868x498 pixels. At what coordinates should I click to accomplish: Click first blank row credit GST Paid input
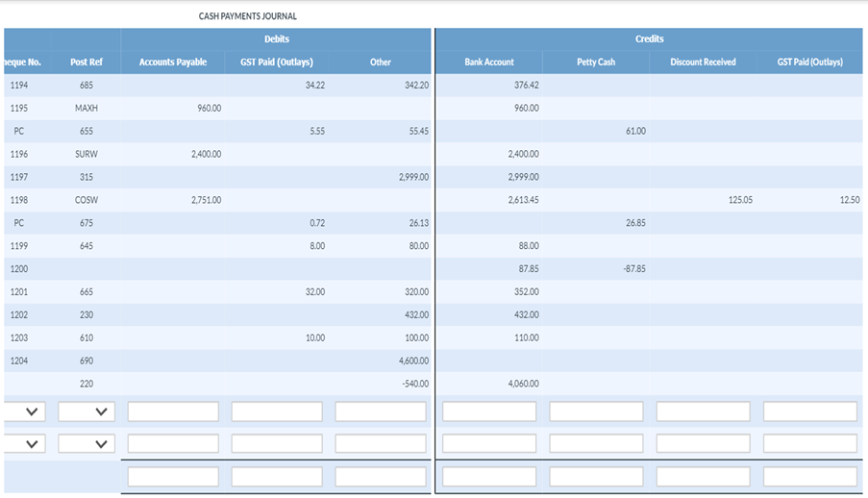pos(810,411)
